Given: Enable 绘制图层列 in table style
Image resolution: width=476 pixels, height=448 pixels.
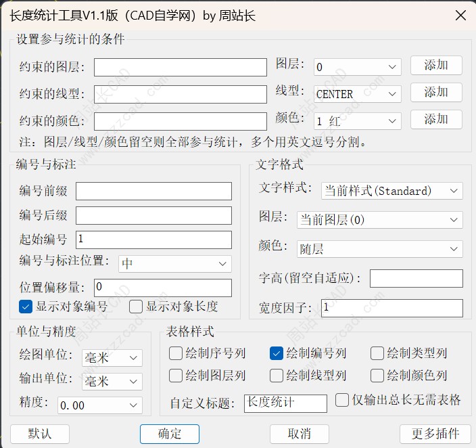Looking at the screenshot, I should [176, 376].
